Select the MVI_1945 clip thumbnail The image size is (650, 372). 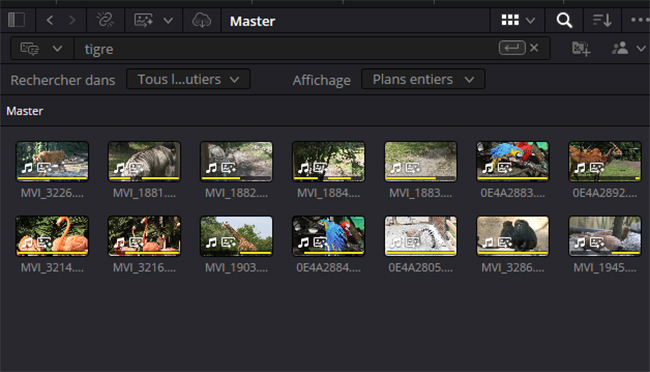coord(604,236)
